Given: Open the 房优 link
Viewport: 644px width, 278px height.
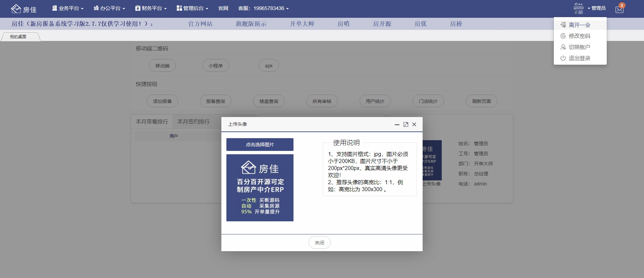Looking at the screenshot, I should point(420,24).
